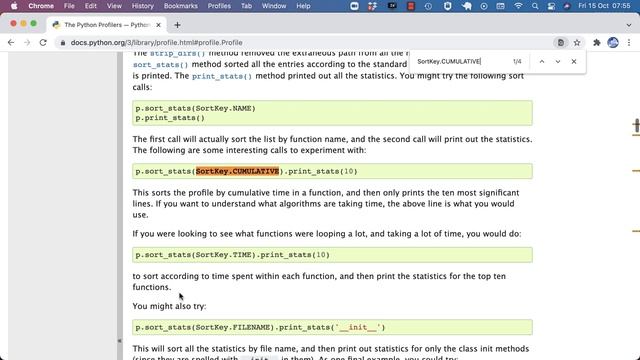The image size is (640, 360).
Task: Open the Profiles menu
Action: 219,6
